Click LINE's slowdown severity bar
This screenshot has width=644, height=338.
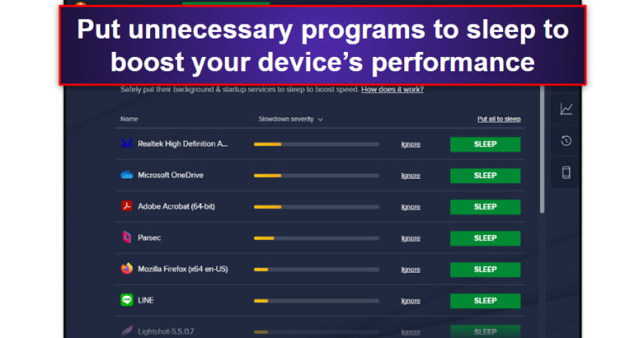[317, 301]
